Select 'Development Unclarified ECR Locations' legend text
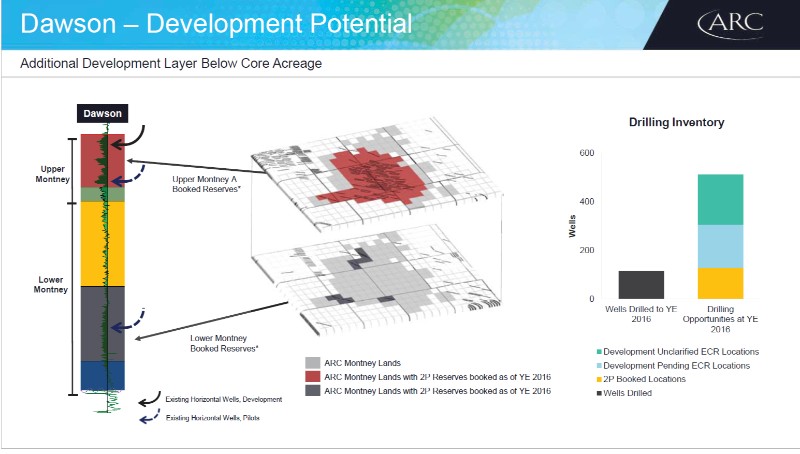Image resolution: width=800 pixels, height=454 pixels. pyautogui.click(x=681, y=352)
